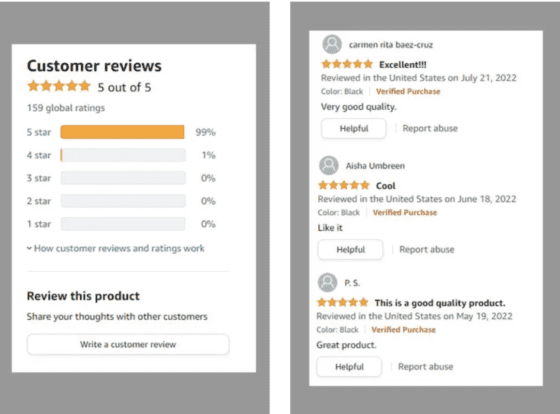Mark P. S. review as Helpful

point(349,366)
